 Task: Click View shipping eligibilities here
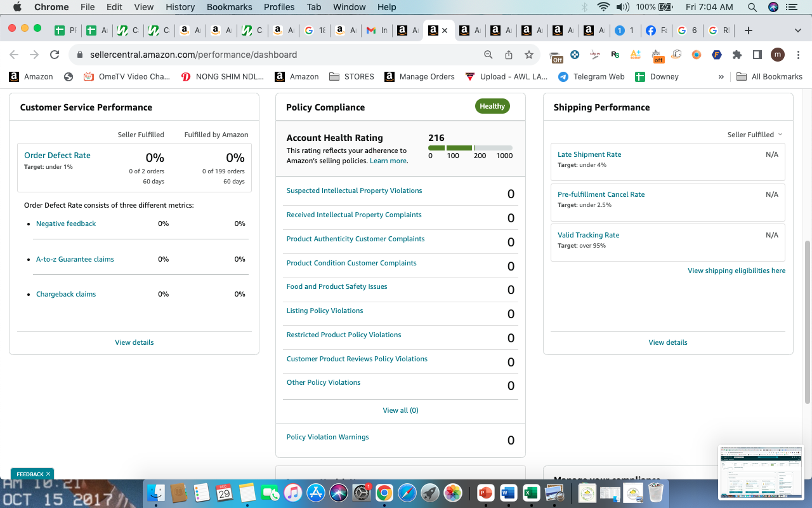[737, 271]
